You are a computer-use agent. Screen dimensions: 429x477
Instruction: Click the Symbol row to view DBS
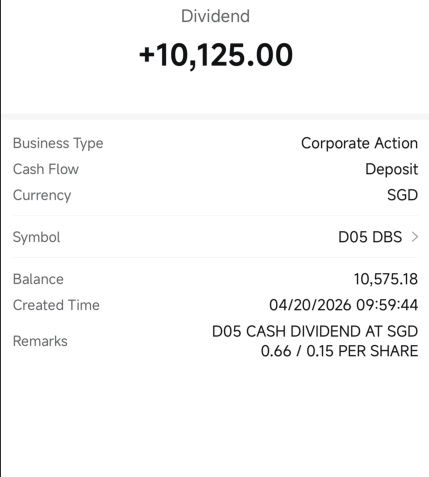click(x=215, y=237)
